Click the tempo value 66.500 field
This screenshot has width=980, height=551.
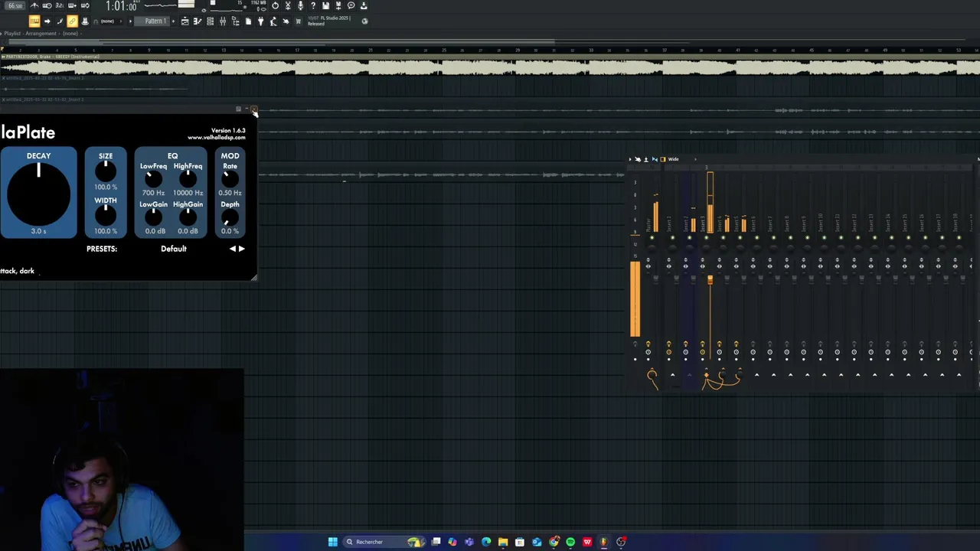tap(15, 5)
